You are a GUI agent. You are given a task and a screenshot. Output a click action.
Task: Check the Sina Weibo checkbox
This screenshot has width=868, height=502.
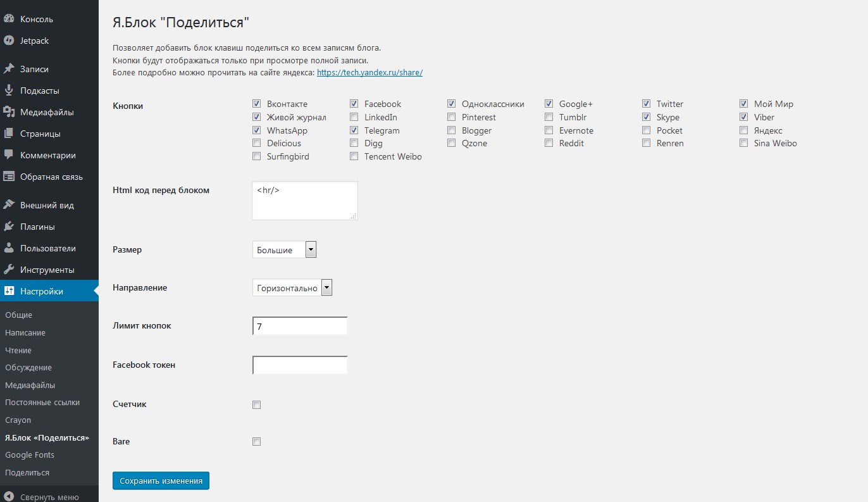[x=743, y=143]
